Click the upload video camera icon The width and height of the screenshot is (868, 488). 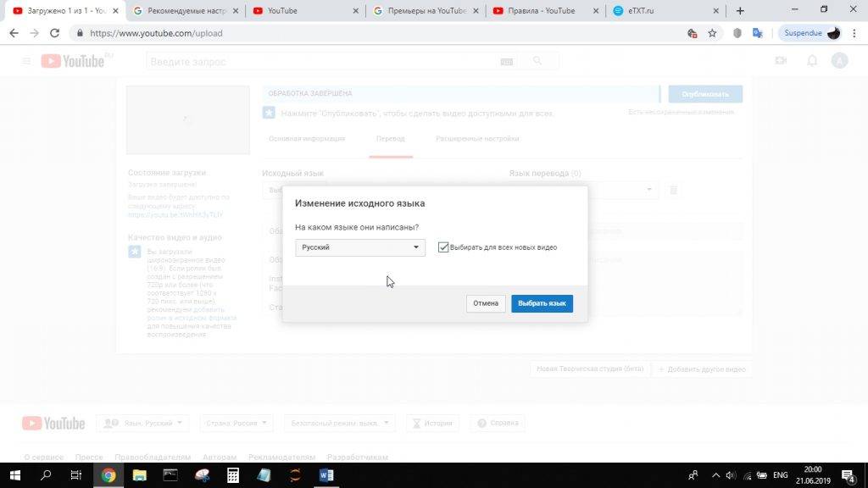coord(781,61)
